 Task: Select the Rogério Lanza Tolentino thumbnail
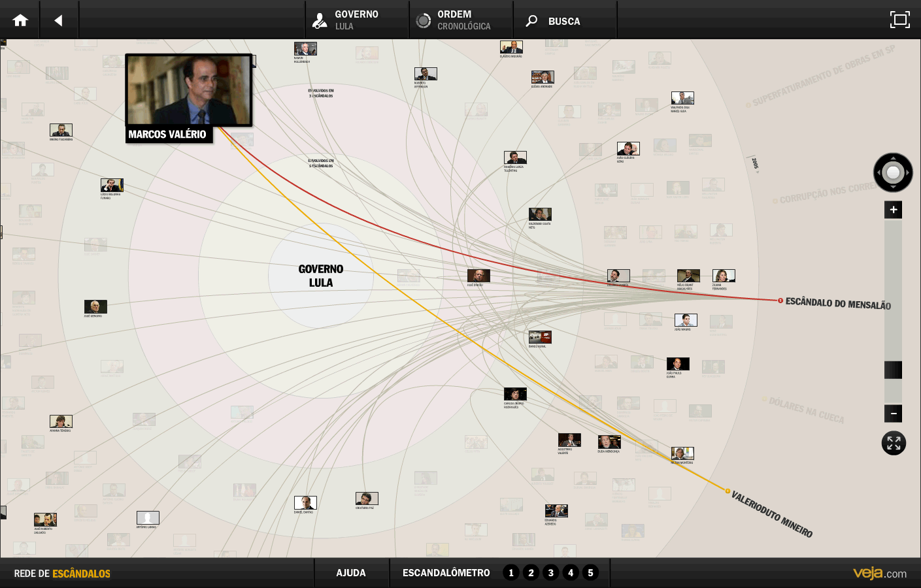pos(515,157)
